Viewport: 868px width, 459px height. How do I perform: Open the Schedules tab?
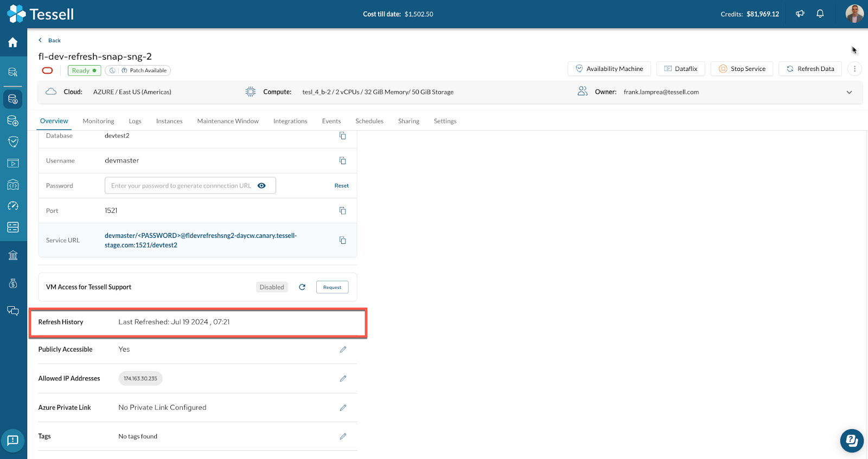tap(369, 121)
